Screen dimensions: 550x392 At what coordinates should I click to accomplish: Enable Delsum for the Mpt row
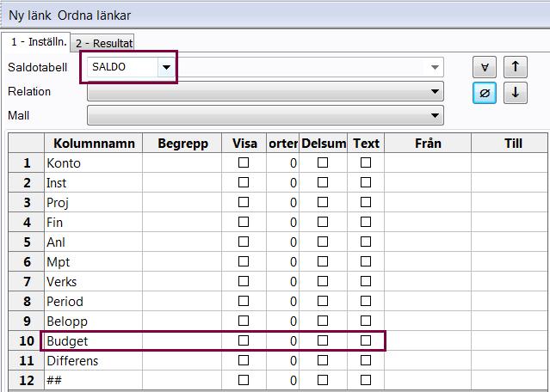[x=323, y=261]
